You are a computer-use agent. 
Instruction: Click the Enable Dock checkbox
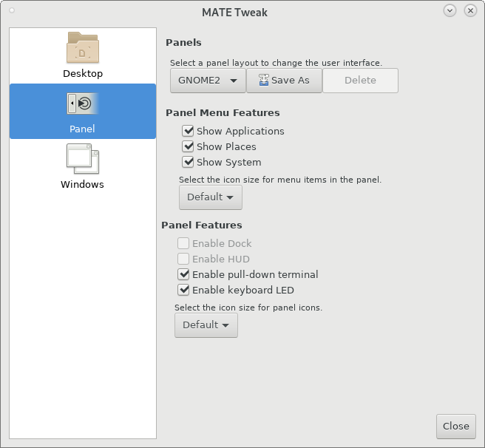[x=183, y=243]
